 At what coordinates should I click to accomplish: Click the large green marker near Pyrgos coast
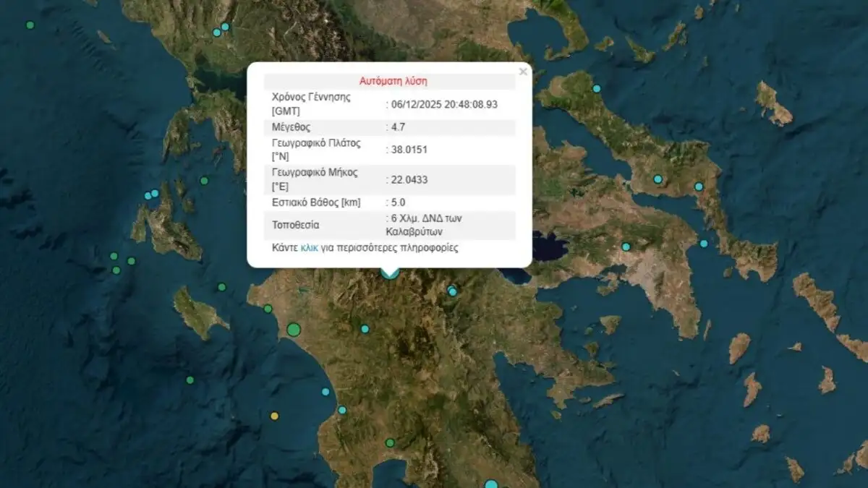point(293,328)
